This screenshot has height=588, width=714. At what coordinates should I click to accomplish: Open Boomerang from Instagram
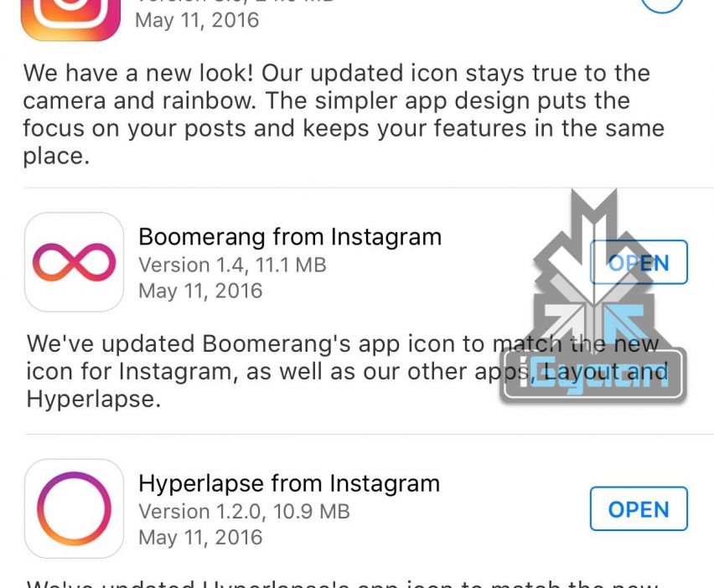[639, 262]
